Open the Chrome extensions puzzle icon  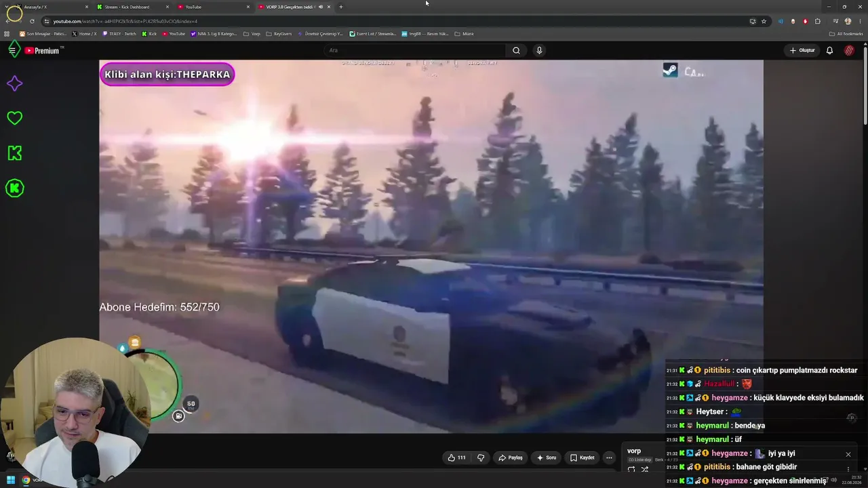(x=818, y=21)
